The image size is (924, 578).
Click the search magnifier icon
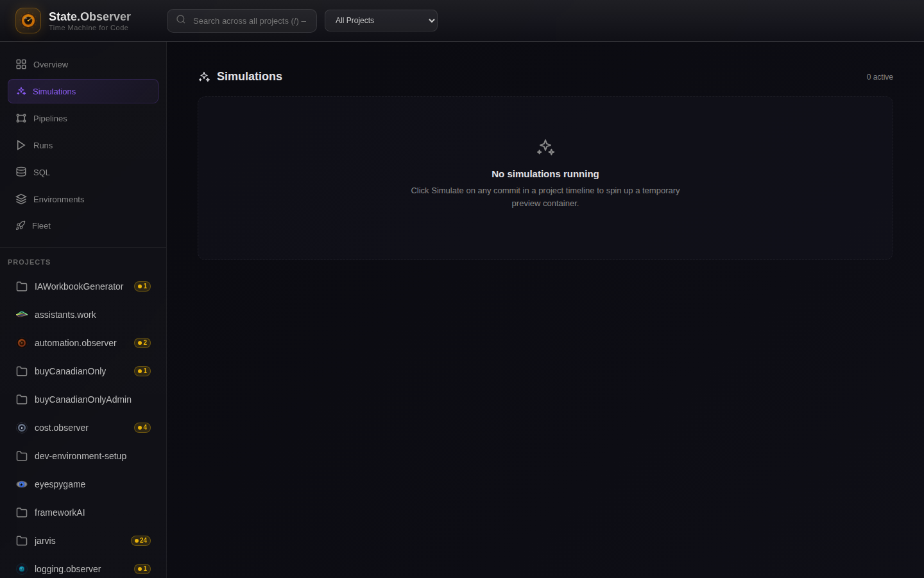click(x=181, y=20)
